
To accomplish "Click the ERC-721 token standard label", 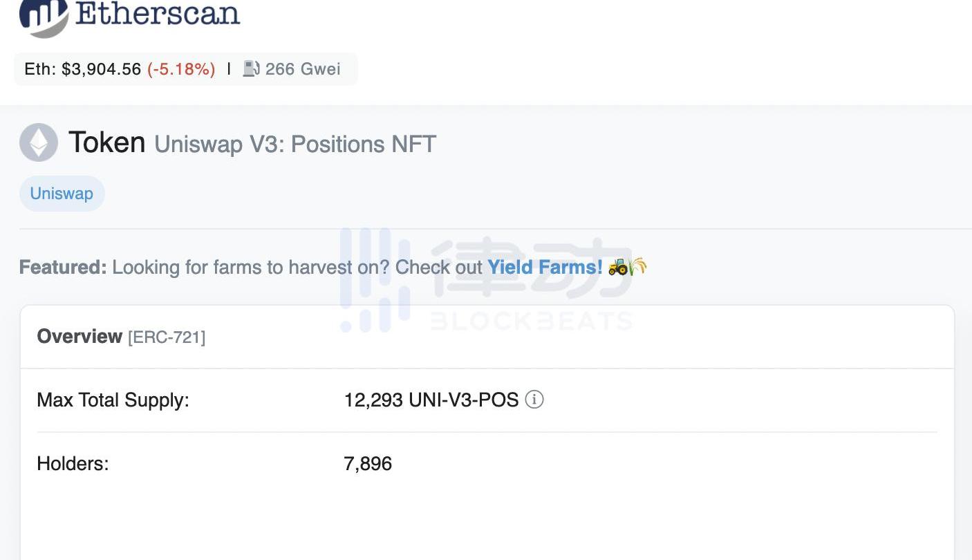I will click(x=167, y=337).
